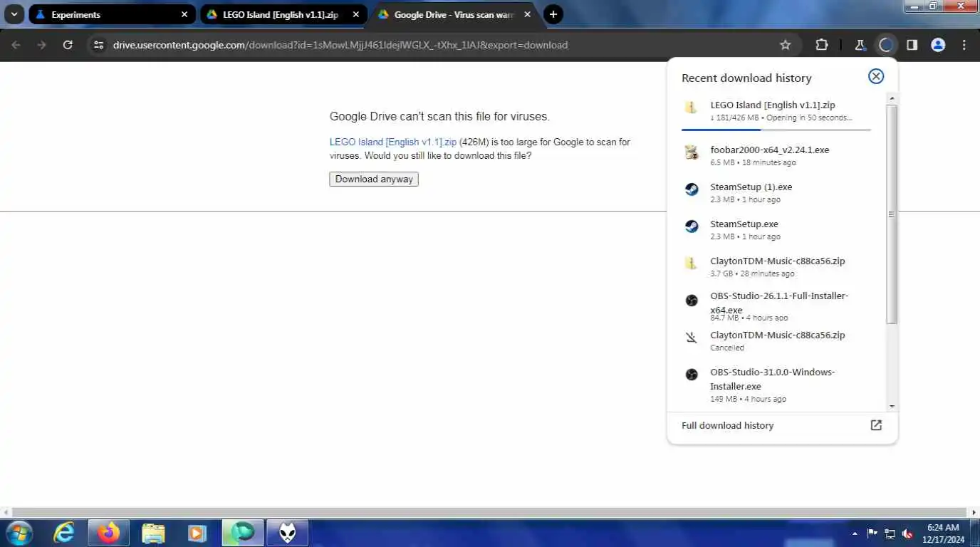
Task: Click download list scrollbar down arrow
Action: point(892,406)
